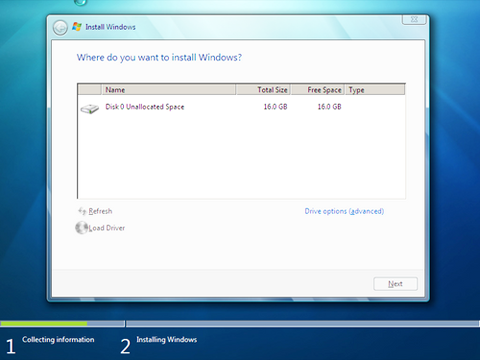Click the 16.0 GB total size value

click(x=275, y=107)
